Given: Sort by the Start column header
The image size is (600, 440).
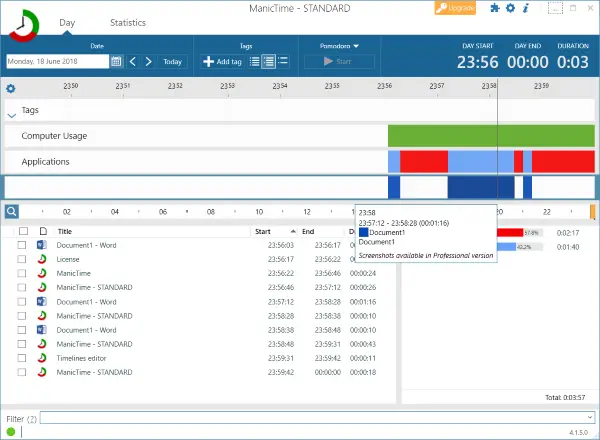Looking at the screenshot, I should [x=263, y=231].
